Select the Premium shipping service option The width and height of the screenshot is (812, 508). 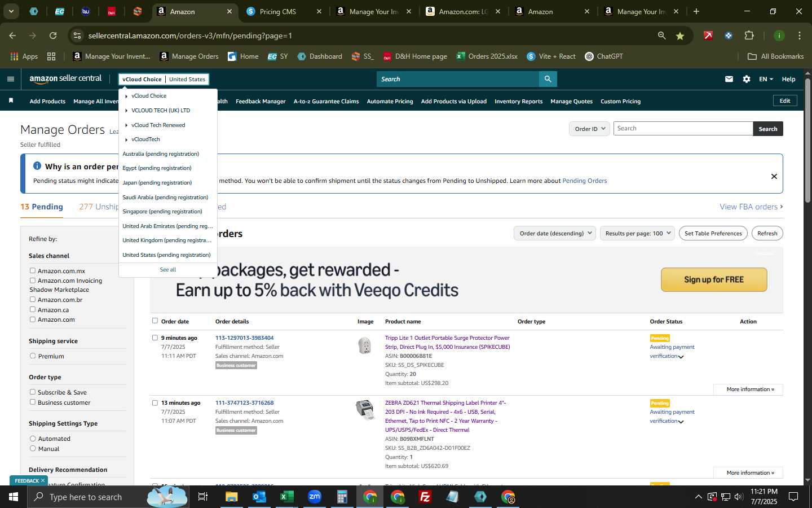[33, 356]
